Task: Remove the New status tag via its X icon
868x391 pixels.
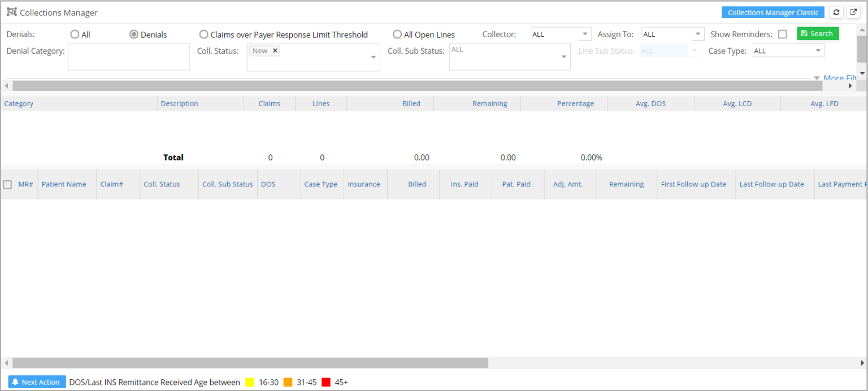Action: point(275,50)
